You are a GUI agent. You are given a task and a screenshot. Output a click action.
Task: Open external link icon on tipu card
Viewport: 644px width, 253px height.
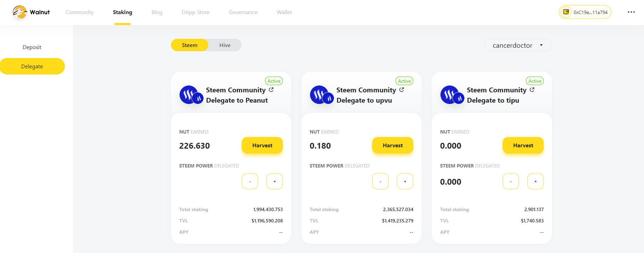pos(532,90)
